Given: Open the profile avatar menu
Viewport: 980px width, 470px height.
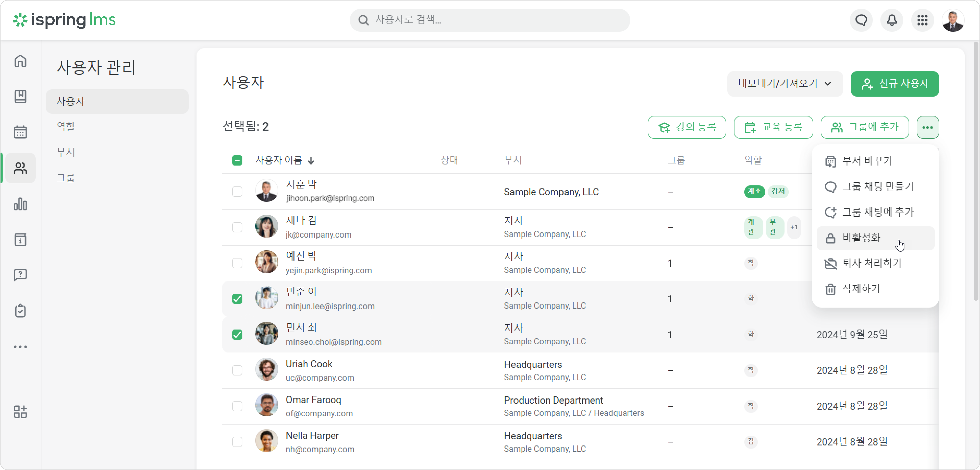Looking at the screenshot, I should [x=953, y=20].
